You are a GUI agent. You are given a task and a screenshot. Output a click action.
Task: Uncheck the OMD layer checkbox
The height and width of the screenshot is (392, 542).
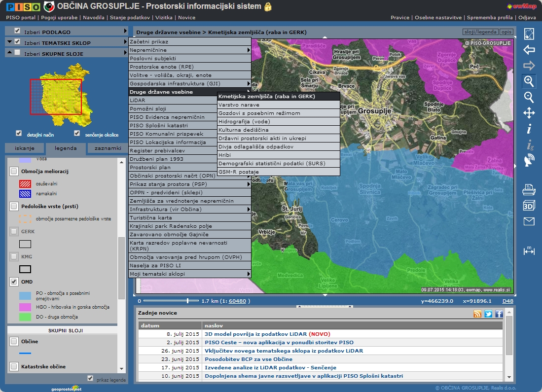[x=14, y=282]
